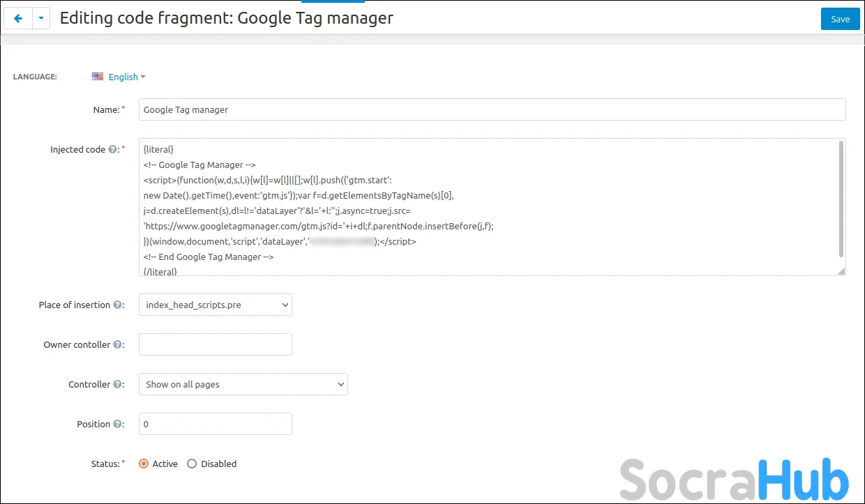Select the Active status radio button
The width and height of the screenshot is (865, 504).
(x=144, y=464)
